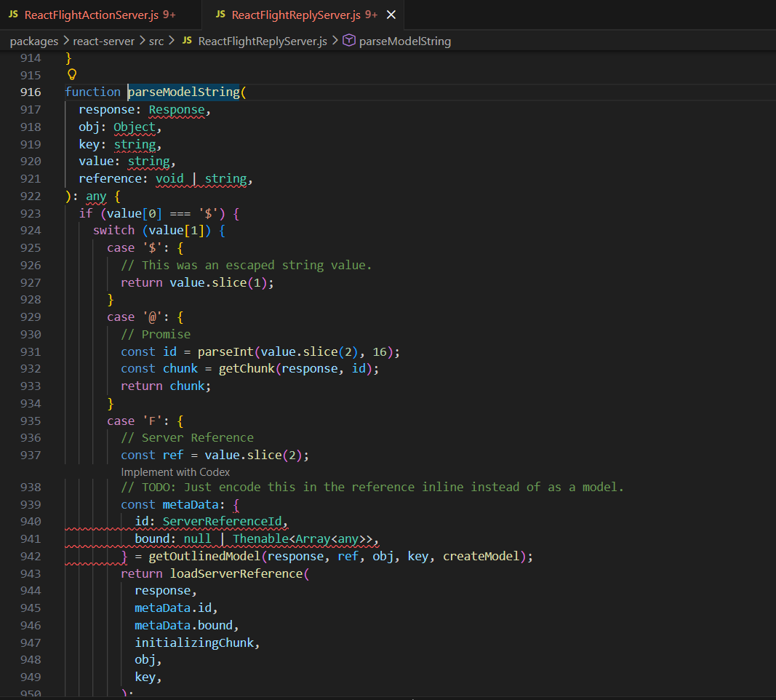Click line number 923 in the gutter
The height and width of the screenshot is (700, 776).
tap(31, 213)
